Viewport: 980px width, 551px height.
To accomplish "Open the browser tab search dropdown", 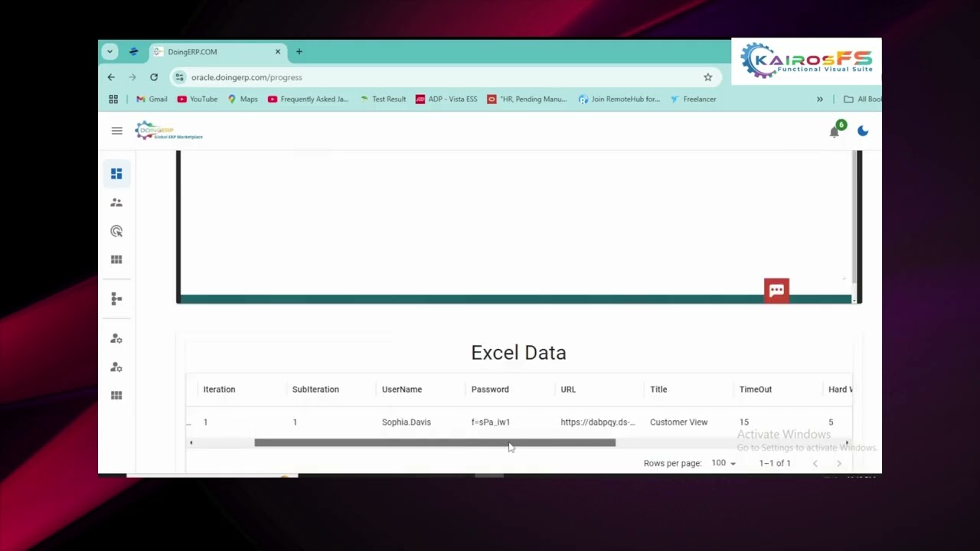I will click(109, 52).
